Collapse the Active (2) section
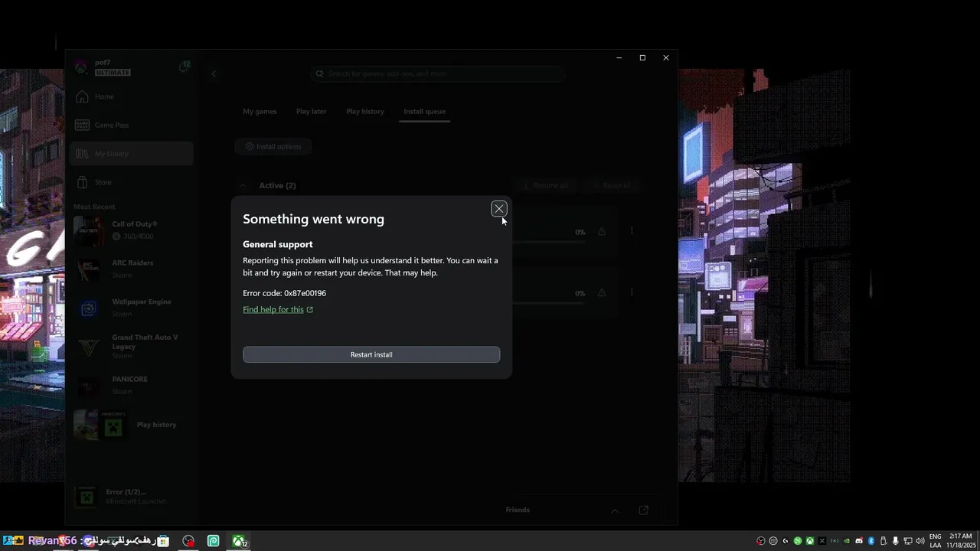The width and height of the screenshot is (980, 551). 243,185
